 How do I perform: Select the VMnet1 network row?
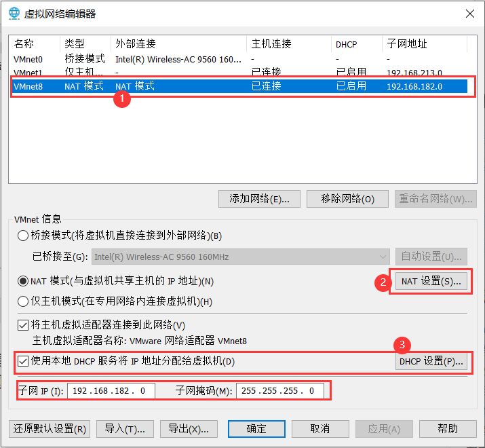pos(239,72)
